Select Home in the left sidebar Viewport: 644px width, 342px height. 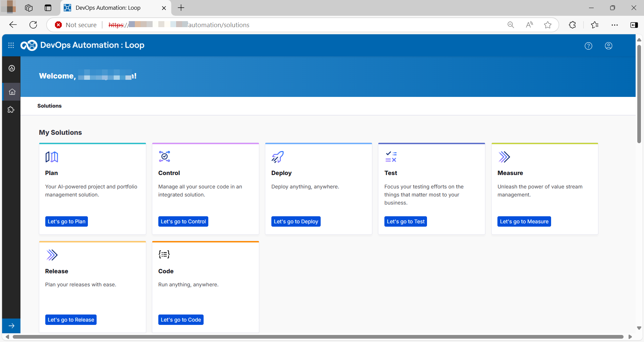[x=12, y=92]
